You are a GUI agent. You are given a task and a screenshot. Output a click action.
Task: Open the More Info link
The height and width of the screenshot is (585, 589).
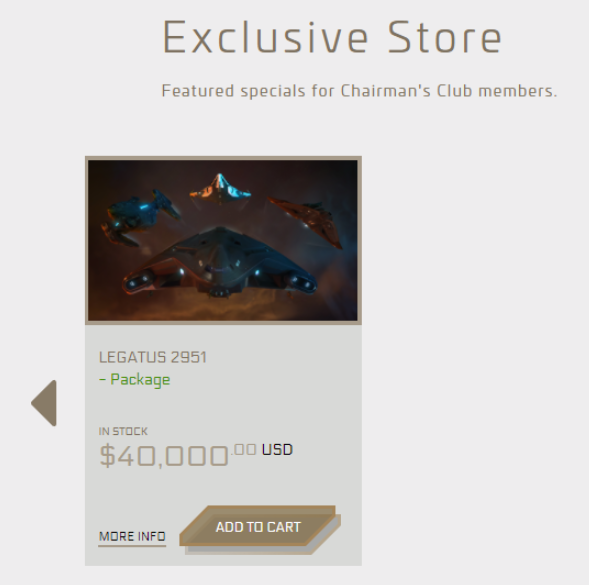coord(132,536)
